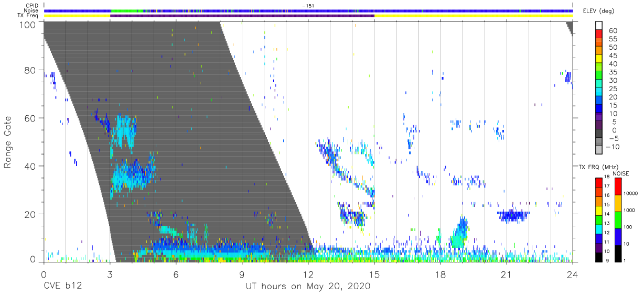Click the '21' tick on the UT hours axis

(507, 275)
